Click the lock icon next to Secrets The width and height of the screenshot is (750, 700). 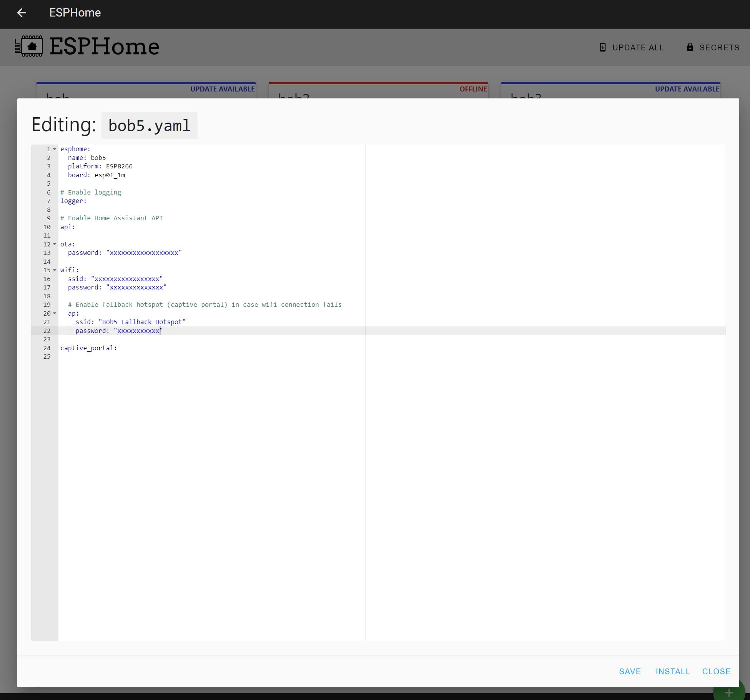tap(690, 47)
